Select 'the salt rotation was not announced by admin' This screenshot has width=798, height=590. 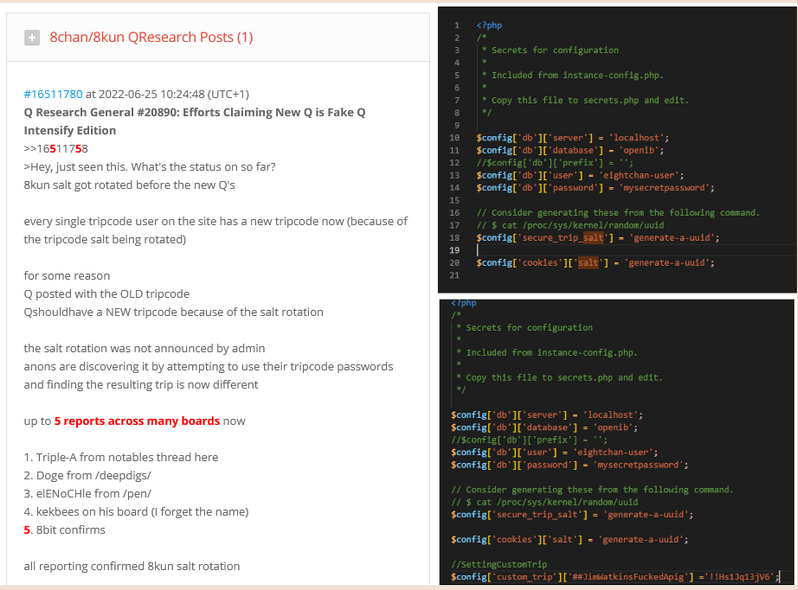144,348
